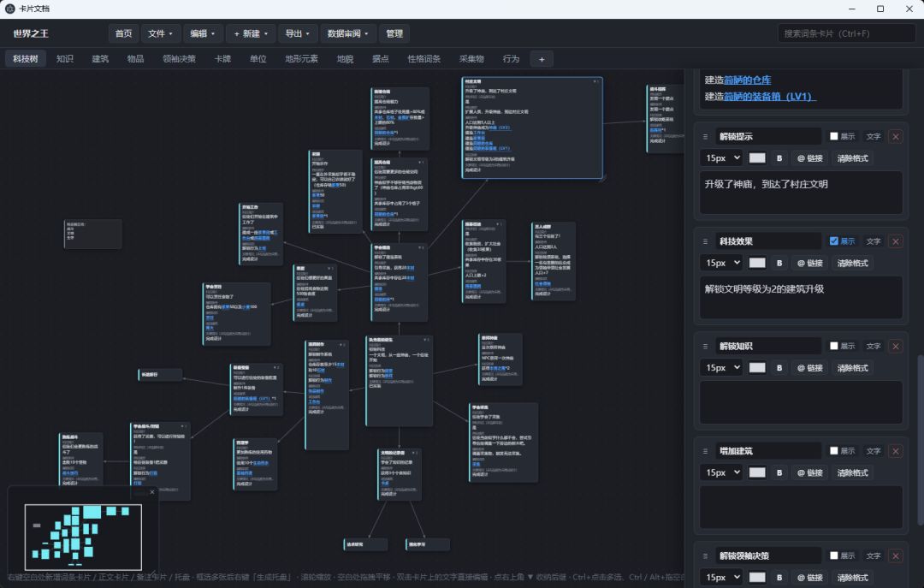Delete the 解锁领袖决策 field with red X

(896, 556)
